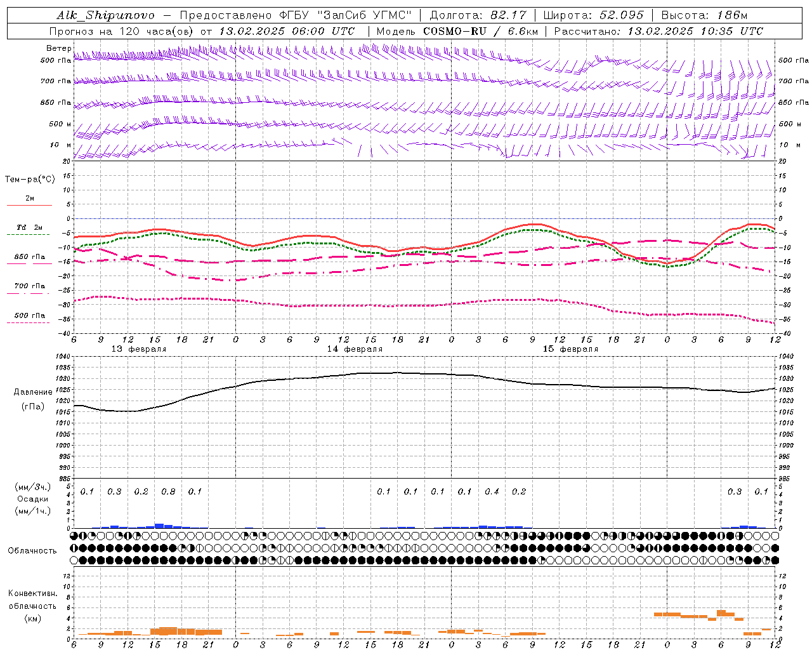Image resolution: width=812 pixels, height=650 pixels.
Task: Click '500 гПа' entry in temperature legend
Action: [x=30, y=315]
